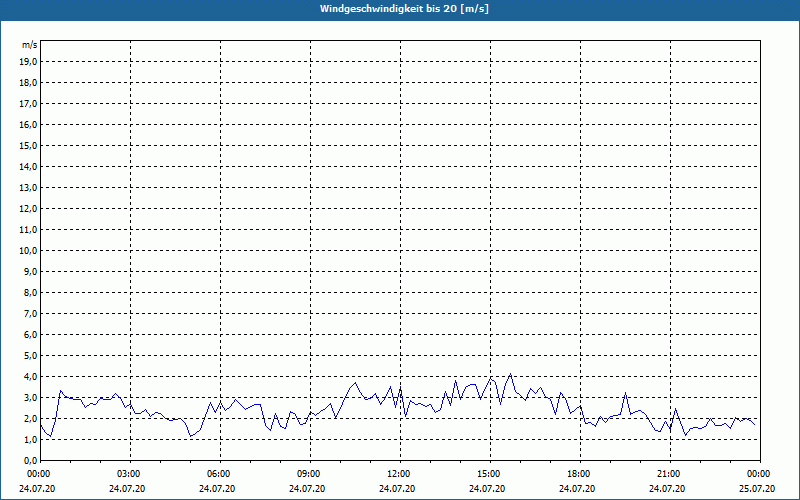
Task: Select the 15:00 time label
Action: tap(488, 474)
